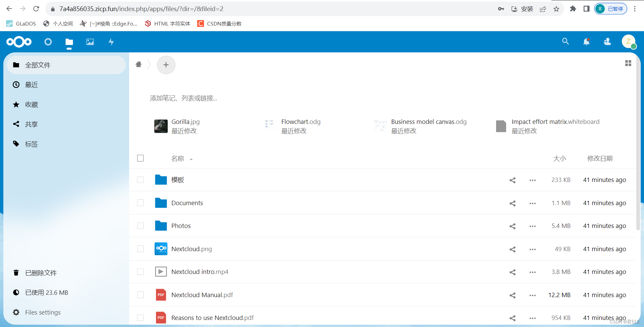Open the Files app icon in header
Screen dimensions: 644x327
(69, 42)
